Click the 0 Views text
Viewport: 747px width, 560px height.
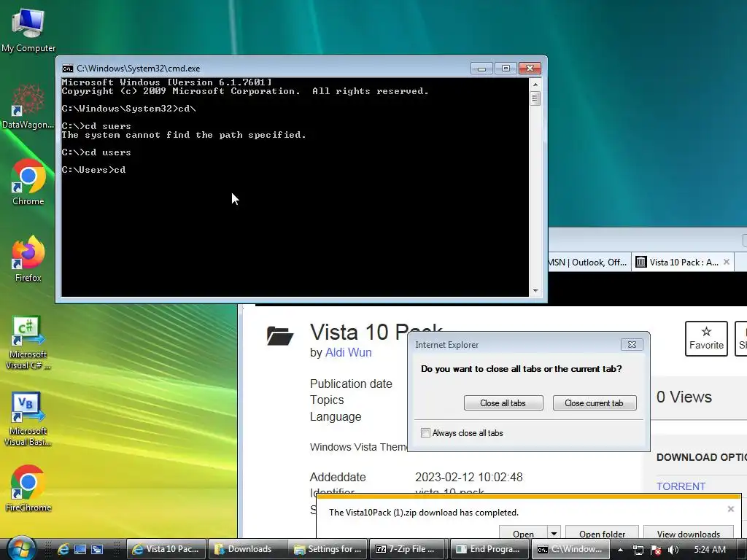684,397
